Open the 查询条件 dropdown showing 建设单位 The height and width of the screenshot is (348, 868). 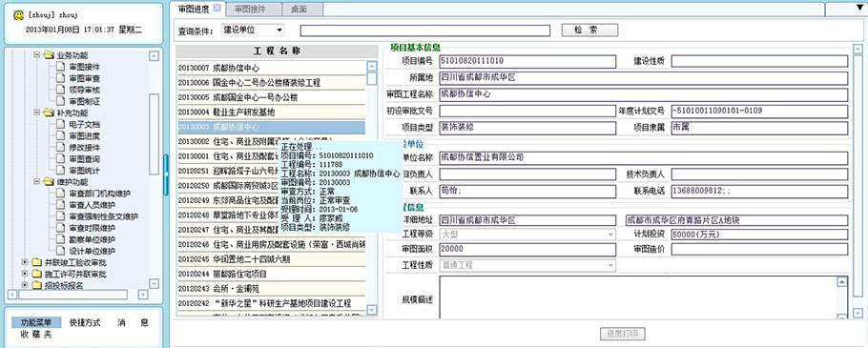253,30
